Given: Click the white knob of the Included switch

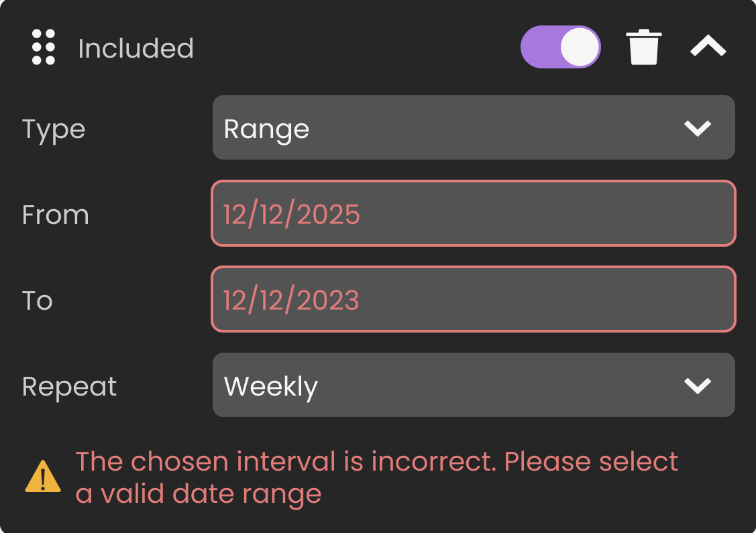Looking at the screenshot, I should [x=580, y=48].
